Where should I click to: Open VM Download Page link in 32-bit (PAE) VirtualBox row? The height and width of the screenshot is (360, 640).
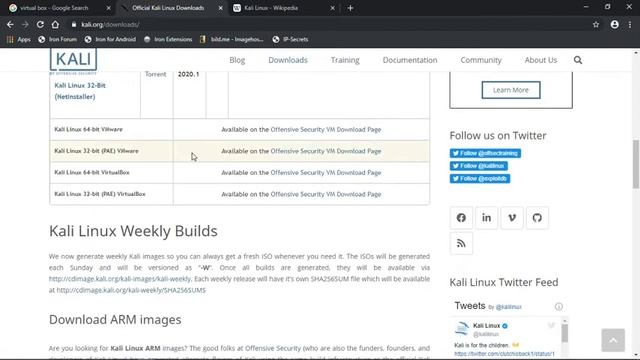point(326,194)
